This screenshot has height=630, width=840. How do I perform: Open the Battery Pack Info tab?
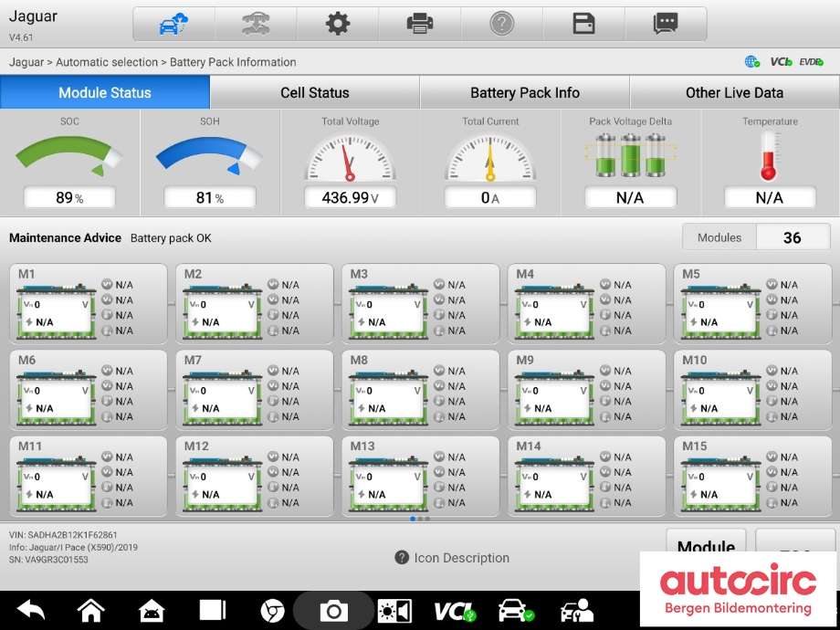point(524,93)
